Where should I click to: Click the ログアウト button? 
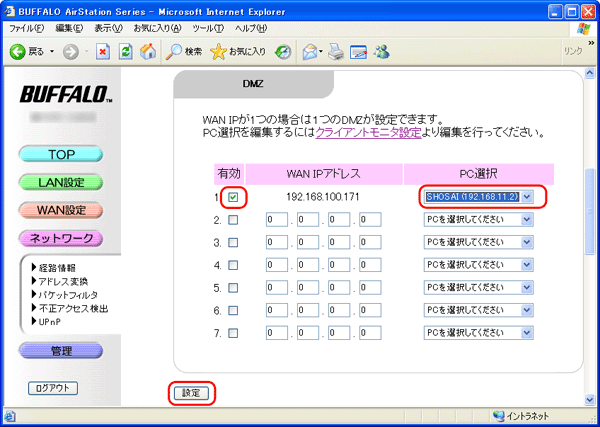pyautogui.click(x=53, y=388)
